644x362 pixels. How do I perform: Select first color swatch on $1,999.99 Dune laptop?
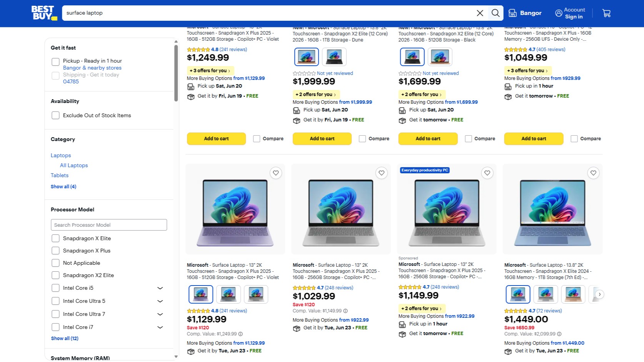pyautogui.click(x=306, y=57)
